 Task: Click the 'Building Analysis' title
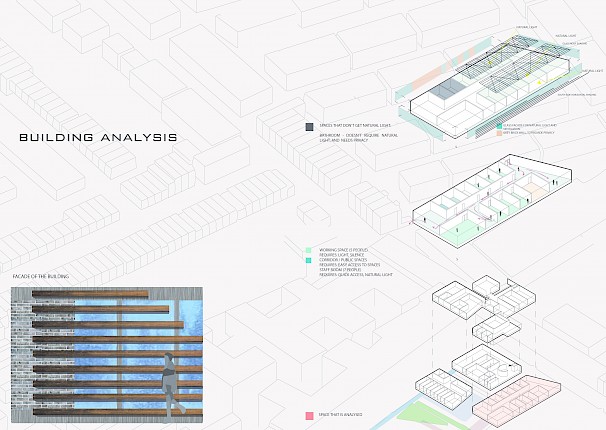[x=99, y=137]
